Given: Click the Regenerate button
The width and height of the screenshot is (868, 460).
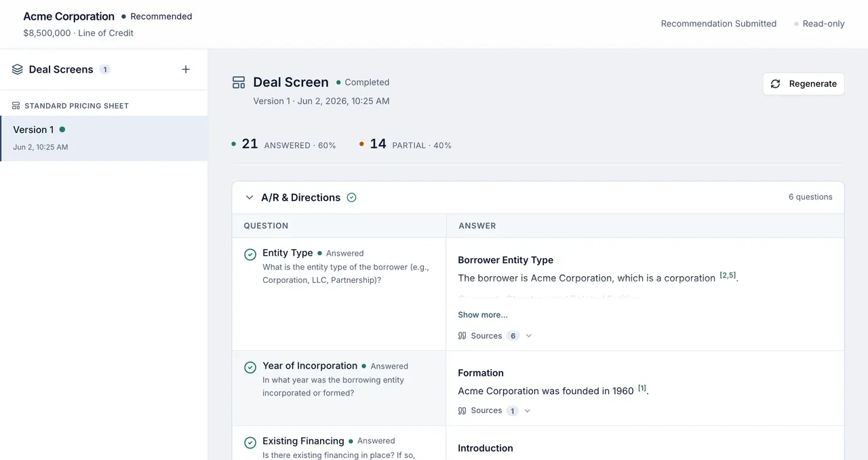Looking at the screenshot, I should coord(804,83).
